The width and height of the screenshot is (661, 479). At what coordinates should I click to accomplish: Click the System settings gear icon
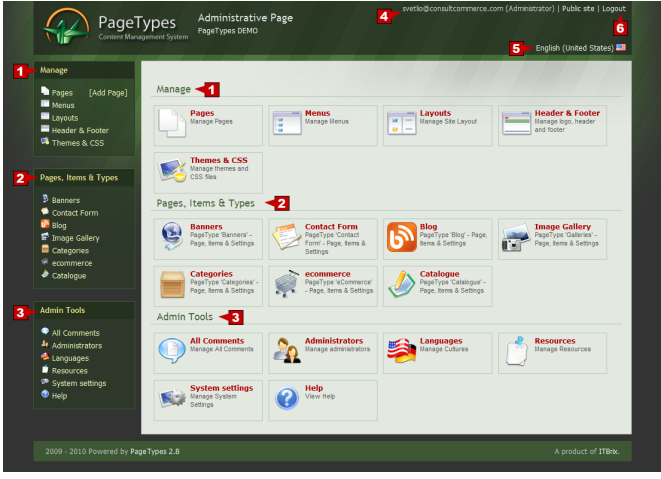click(x=172, y=398)
